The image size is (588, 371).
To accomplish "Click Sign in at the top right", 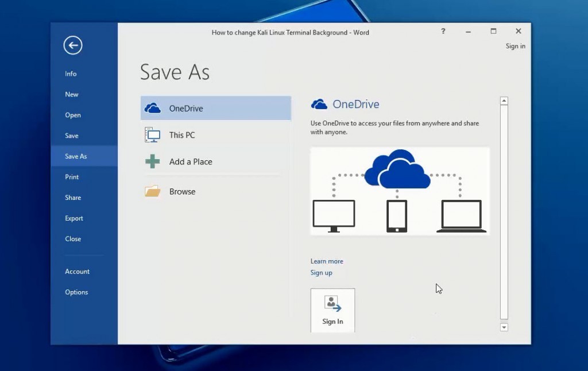I will point(515,46).
